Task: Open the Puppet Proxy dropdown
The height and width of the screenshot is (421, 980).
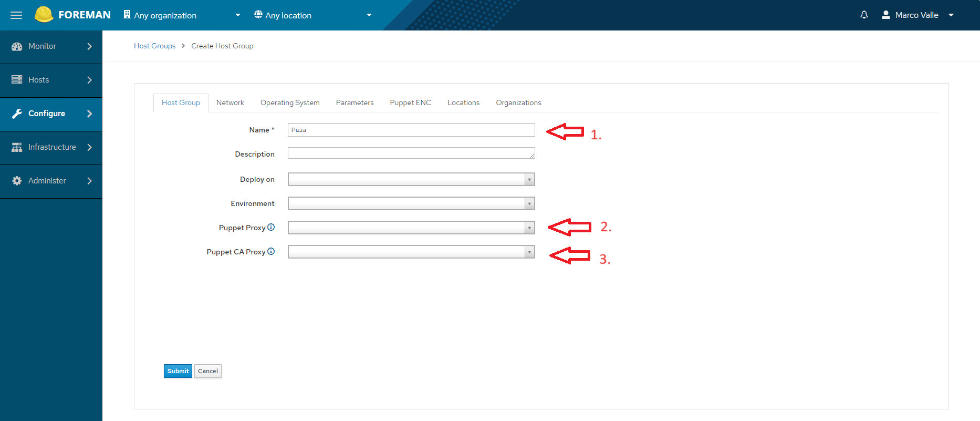Action: [x=411, y=228]
